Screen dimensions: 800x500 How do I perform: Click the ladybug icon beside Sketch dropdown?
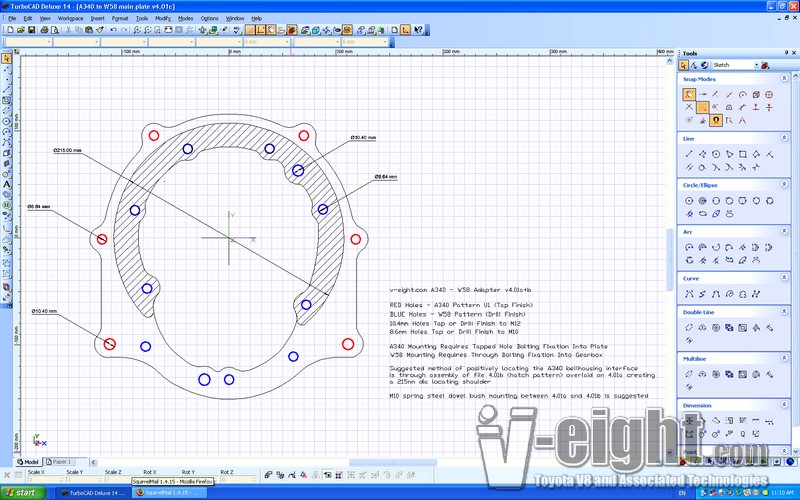pos(765,65)
